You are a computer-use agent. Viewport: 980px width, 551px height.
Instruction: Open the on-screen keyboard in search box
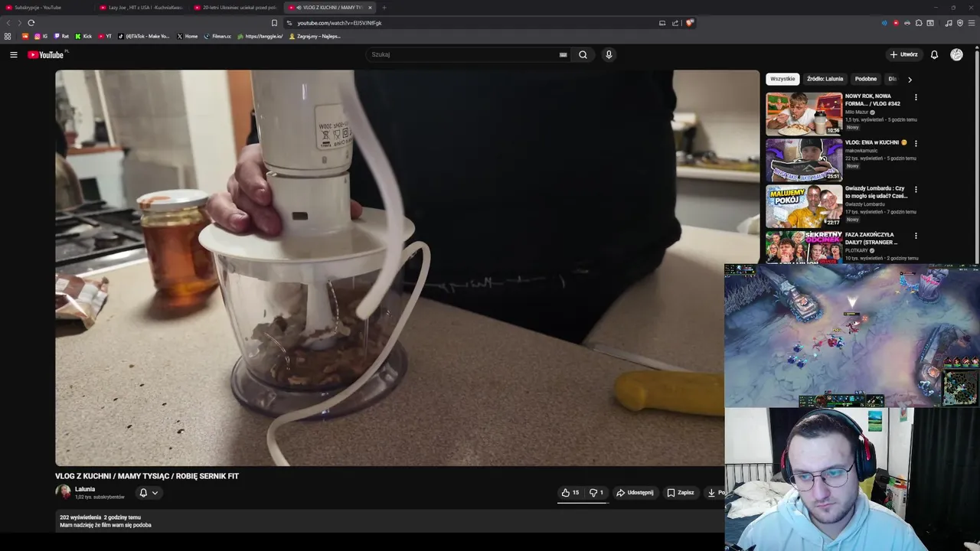pos(563,54)
